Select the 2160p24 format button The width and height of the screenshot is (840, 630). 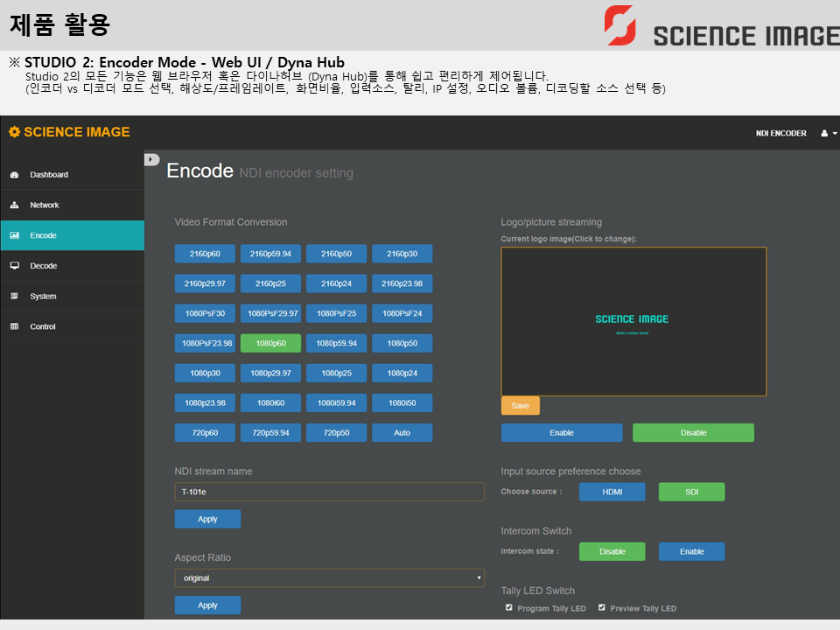(x=336, y=283)
